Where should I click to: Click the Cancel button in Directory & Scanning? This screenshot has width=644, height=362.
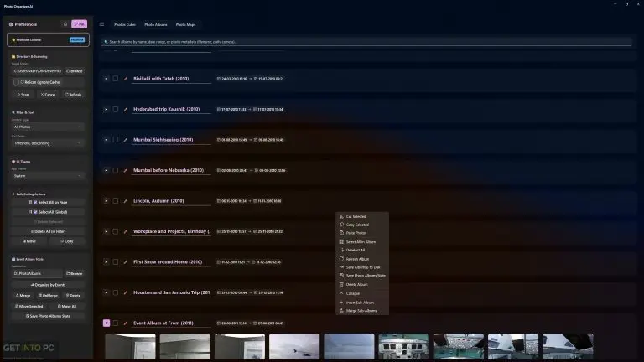click(x=48, y=95)
